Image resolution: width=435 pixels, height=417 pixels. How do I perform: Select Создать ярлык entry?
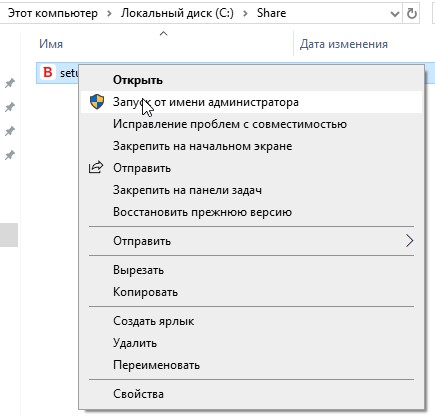point(251,321)
